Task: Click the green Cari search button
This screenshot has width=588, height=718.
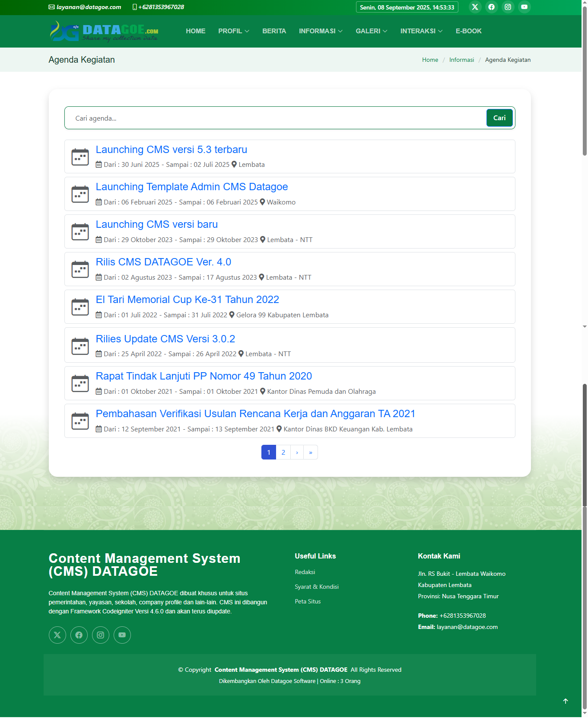Action: (x=499, y=118)
